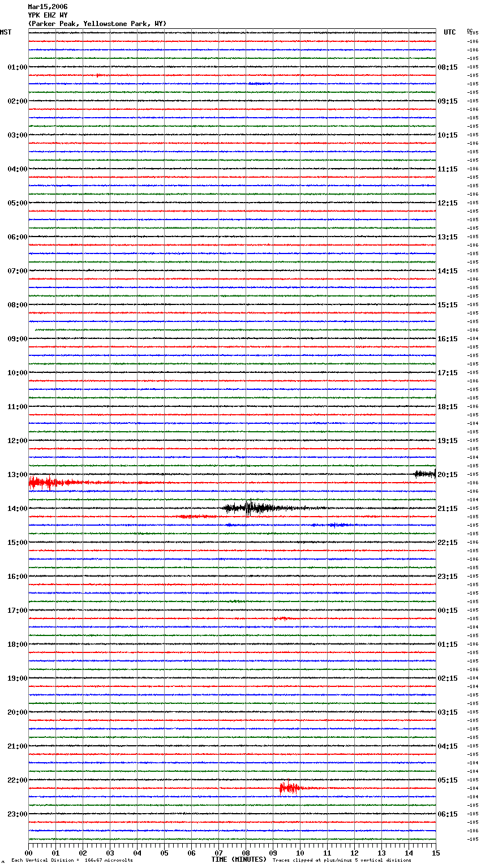This screenshot has width=481, height=868.
Task: Click the 10:15 UTC time label
Action: pos(448,135)
